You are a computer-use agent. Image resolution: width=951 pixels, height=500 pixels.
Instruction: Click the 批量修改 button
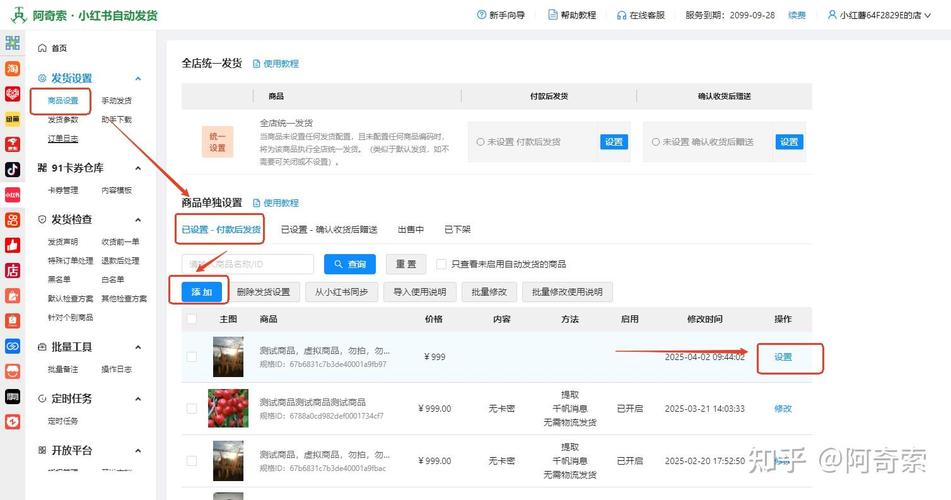coord(489,292)
